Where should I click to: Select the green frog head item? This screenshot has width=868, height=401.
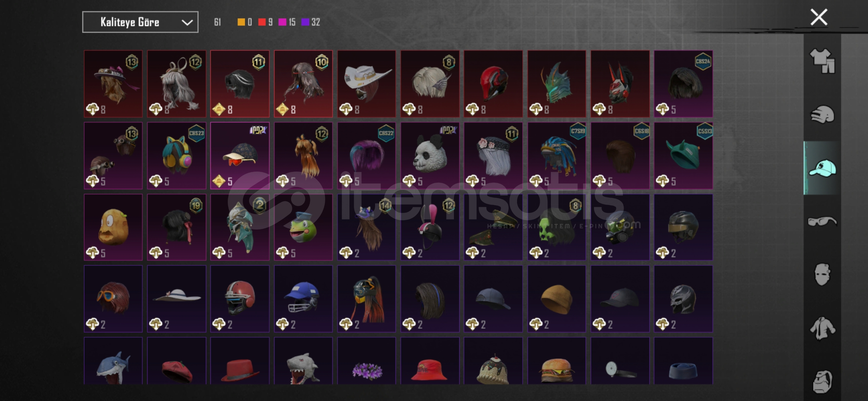click(303, 227)
